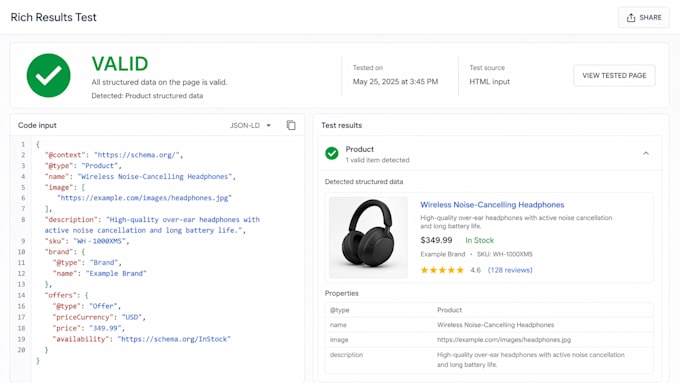The image size is (680, 383).
Task: Click the Tested on date May 25, 2025
Action: click(395, 82)
